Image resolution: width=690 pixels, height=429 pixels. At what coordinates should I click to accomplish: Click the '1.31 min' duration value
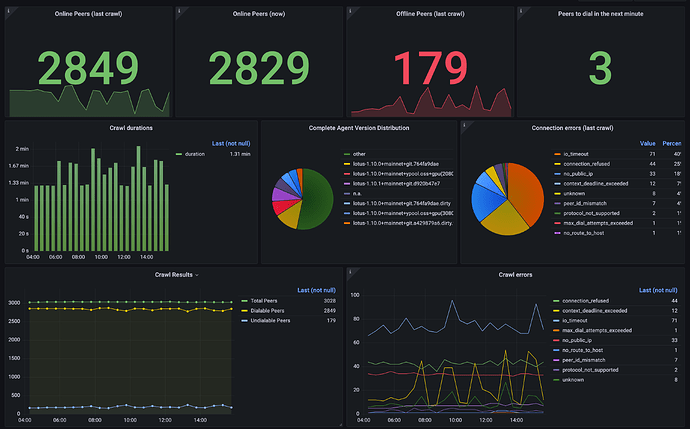240,154
